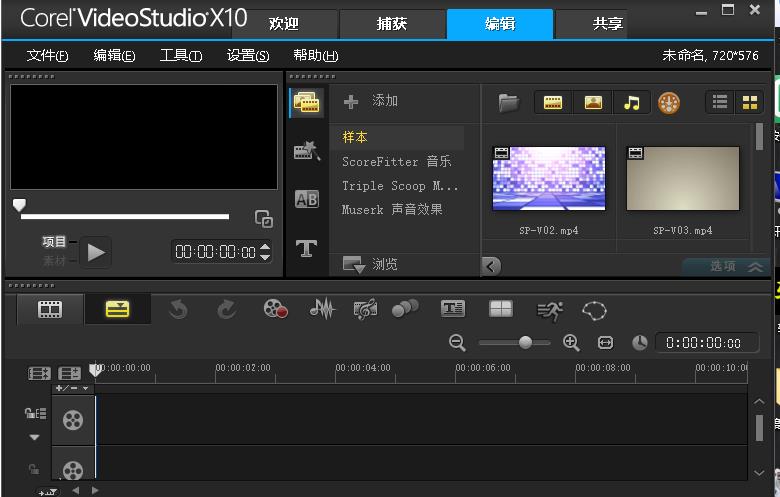780x497 pixels.
Task: Open the Time Remapping running-man icon
Action: point(550,311)
